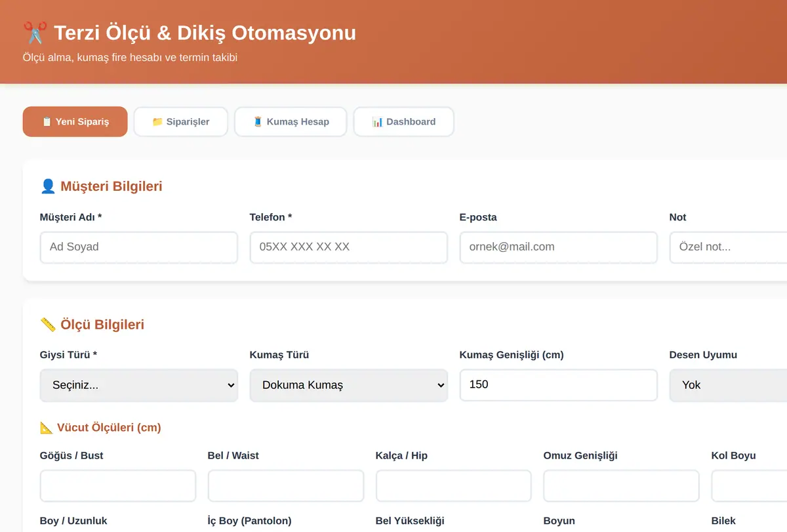Viewport: 787px width, 532px height.
Task: Open the Dashboard tab
Action: tap(404, 122)
